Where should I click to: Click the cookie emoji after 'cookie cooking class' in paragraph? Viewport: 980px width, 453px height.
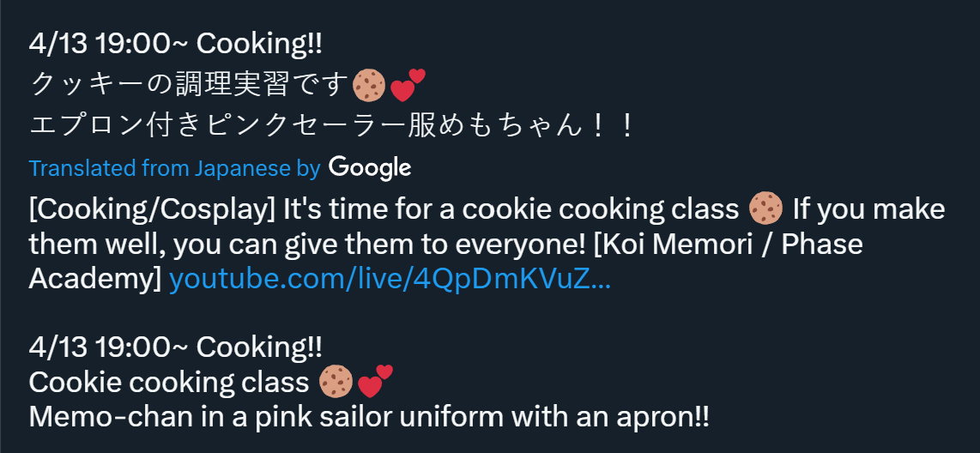point(765,208)
